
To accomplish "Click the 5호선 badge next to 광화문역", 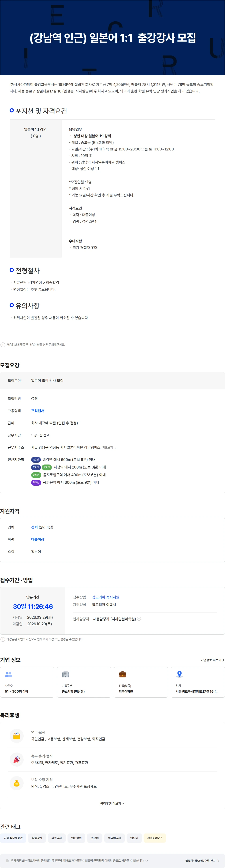I will click(36, 483).
